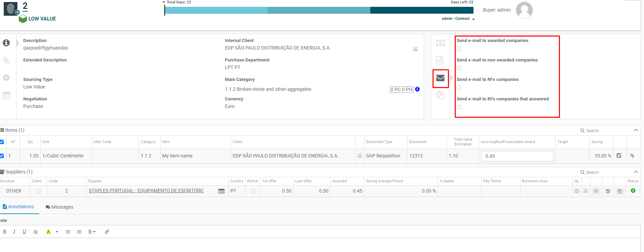This screenshot has width=644, height=252.
Task: Click the admin | Contract phase label
Action: [456, 19]
